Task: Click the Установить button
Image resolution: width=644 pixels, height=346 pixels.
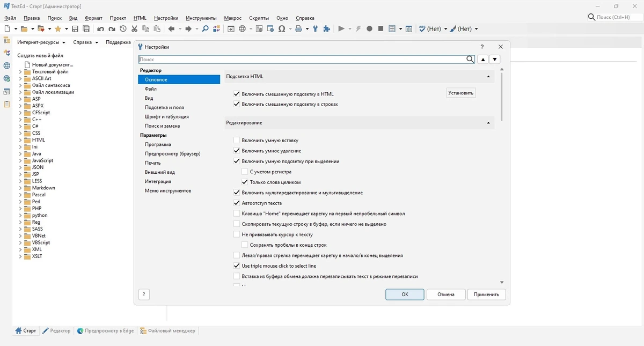Action: click(x=461, y=93)
